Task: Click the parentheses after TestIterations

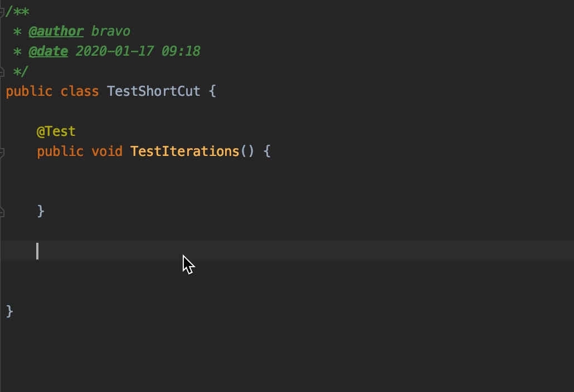Action: coord(247,151)
